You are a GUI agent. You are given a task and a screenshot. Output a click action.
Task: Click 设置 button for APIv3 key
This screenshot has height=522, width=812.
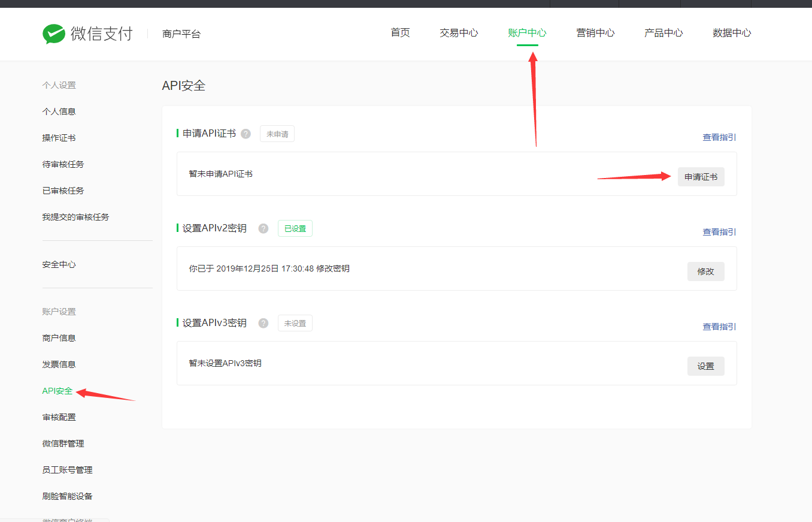pos(705,366)
